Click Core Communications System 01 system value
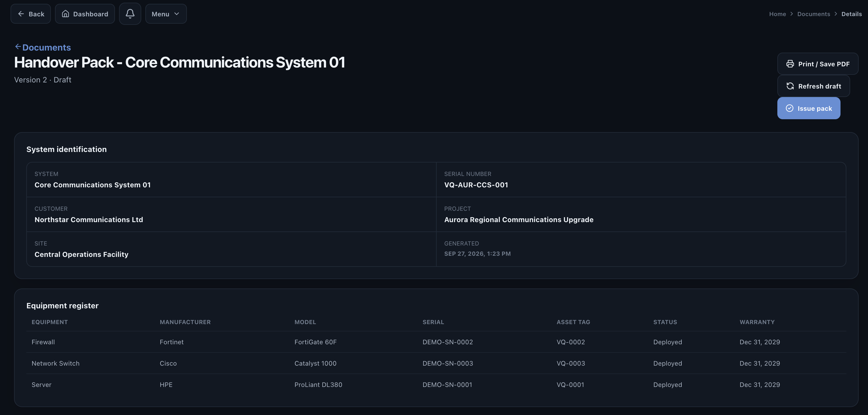Viewport: 868px width, 415px height. (x=92, y=185)
